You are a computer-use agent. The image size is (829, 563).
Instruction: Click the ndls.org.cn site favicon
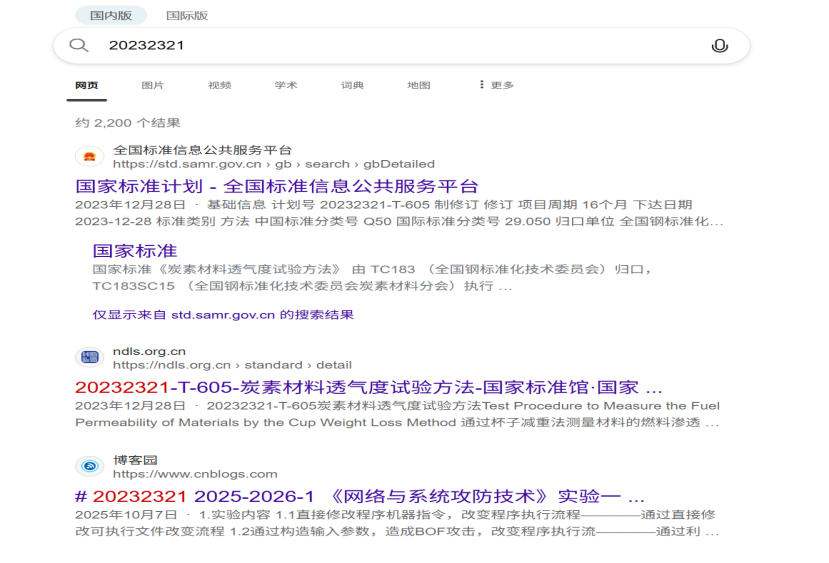(x=89, y=357)
